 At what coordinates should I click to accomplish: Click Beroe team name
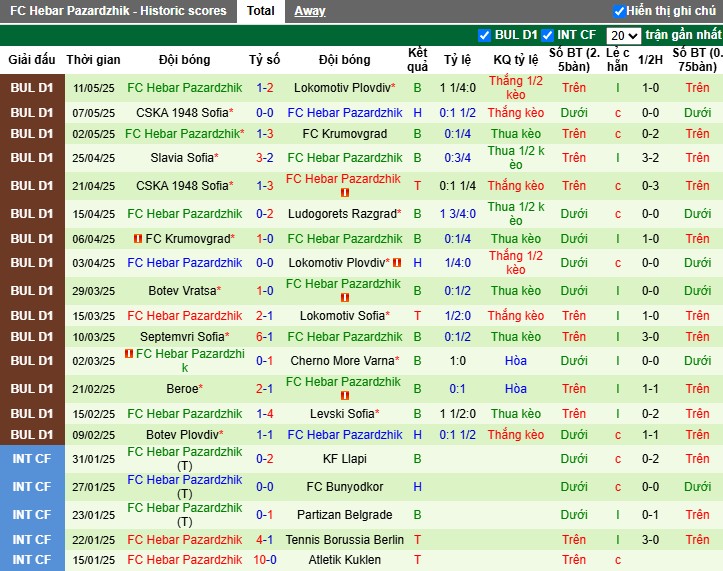[182, 389]
